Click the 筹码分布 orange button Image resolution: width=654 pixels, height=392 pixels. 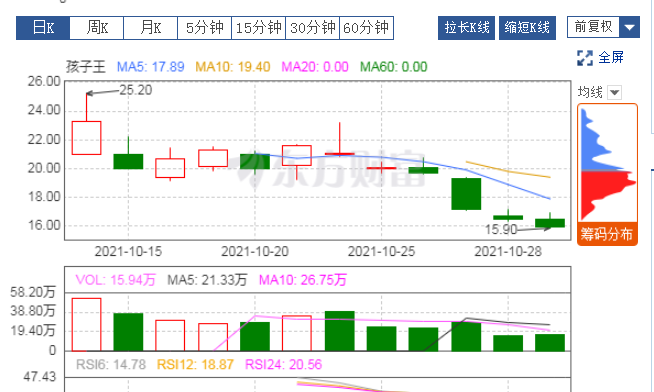(x=607, y=234)
